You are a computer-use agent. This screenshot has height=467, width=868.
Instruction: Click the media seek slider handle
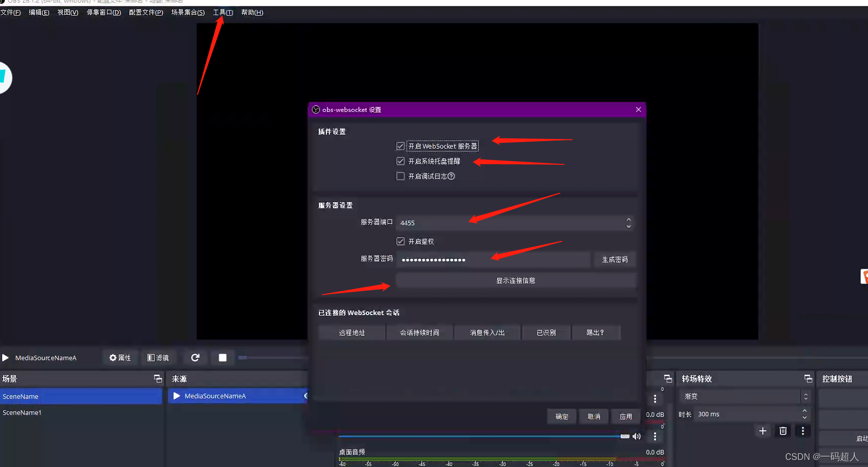click(243, 357)
